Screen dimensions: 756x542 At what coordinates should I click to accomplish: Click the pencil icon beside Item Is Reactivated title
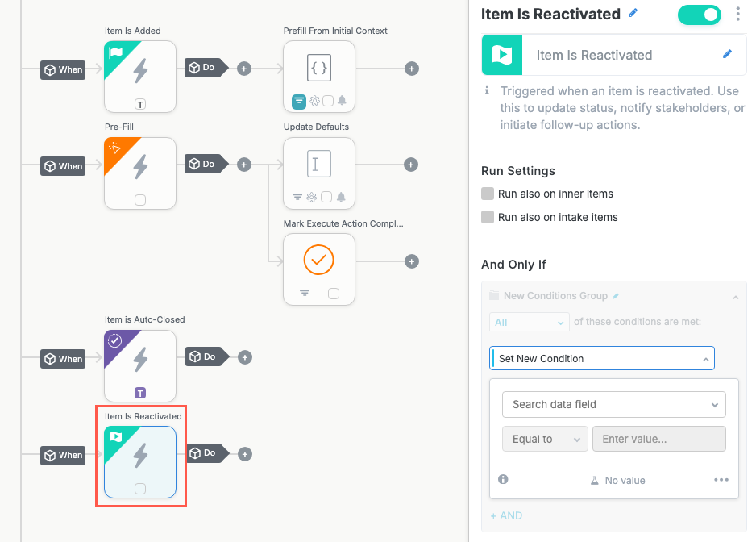tap(633, 14)
